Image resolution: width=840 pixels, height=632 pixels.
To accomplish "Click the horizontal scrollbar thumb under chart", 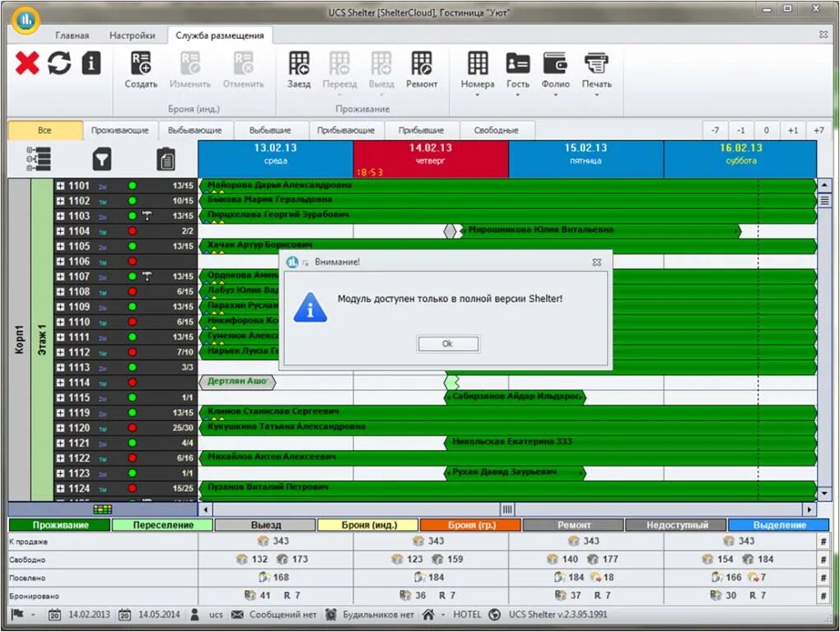I will tap(506, 509).
